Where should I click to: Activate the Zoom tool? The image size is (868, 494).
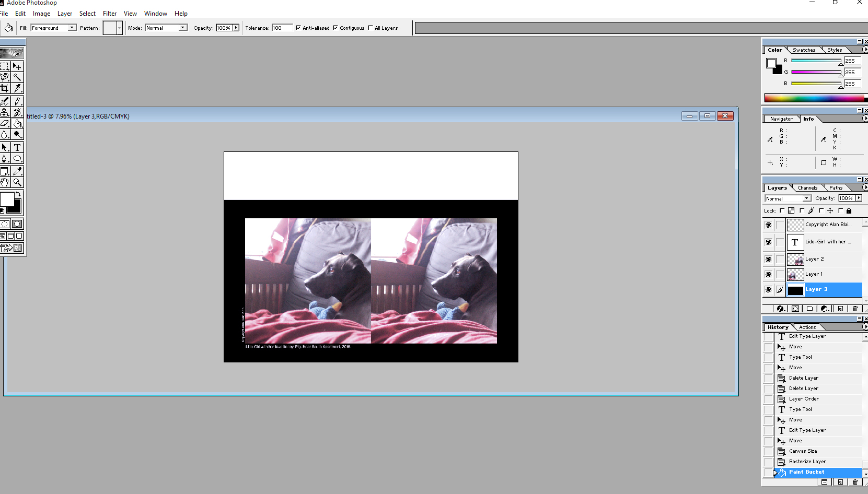tap(17, 182)
